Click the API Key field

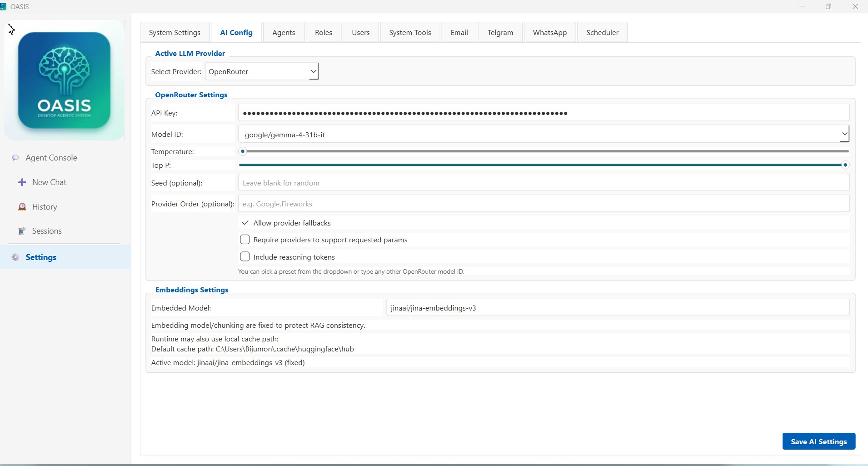click(544, 113)
